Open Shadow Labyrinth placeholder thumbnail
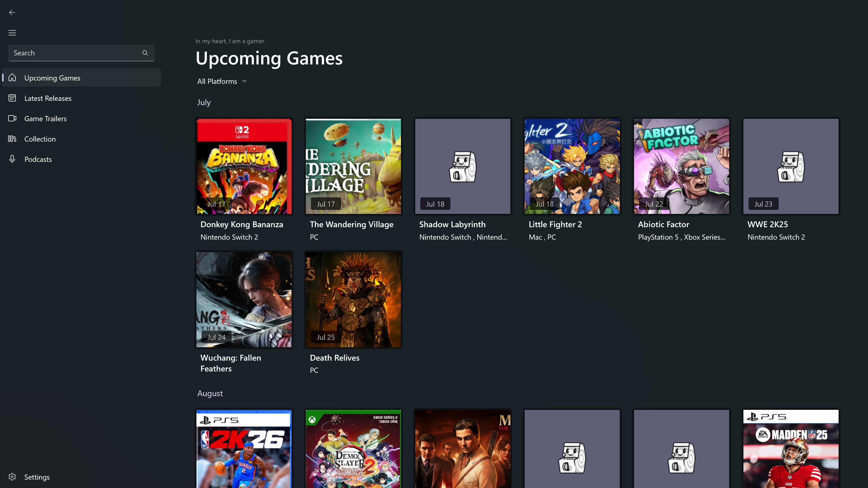 [x=463, y=166]
